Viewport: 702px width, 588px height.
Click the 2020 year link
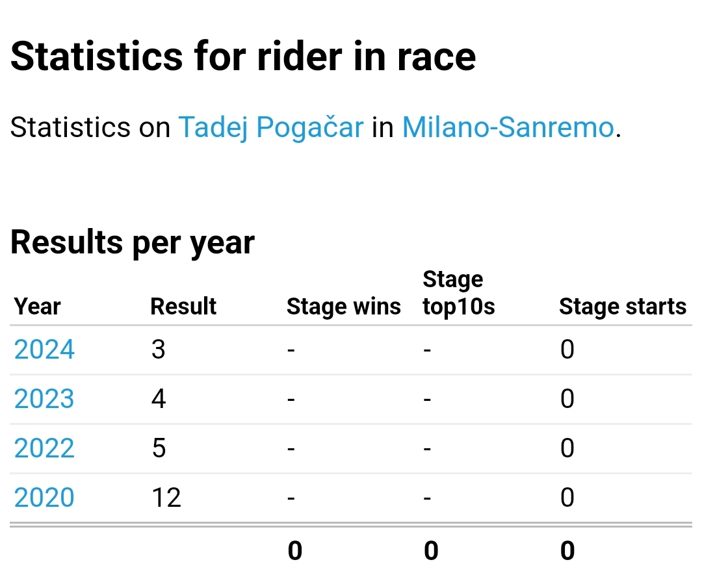pyautogui.click(x=44, y=498)
